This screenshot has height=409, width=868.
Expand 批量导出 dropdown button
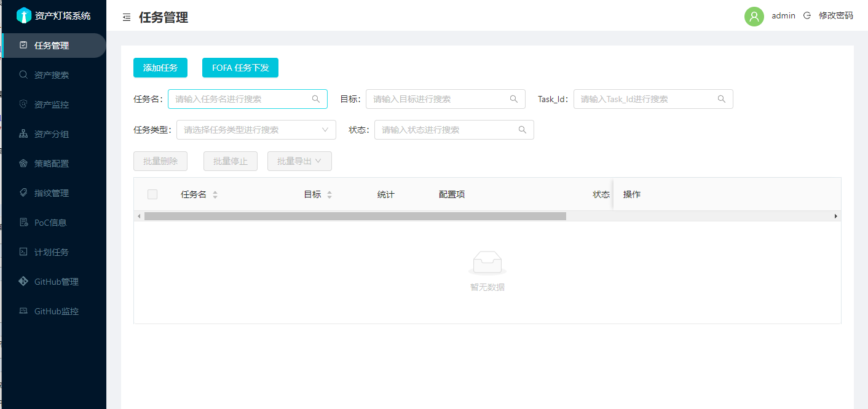pyautogui.click(x=299, y=161)
